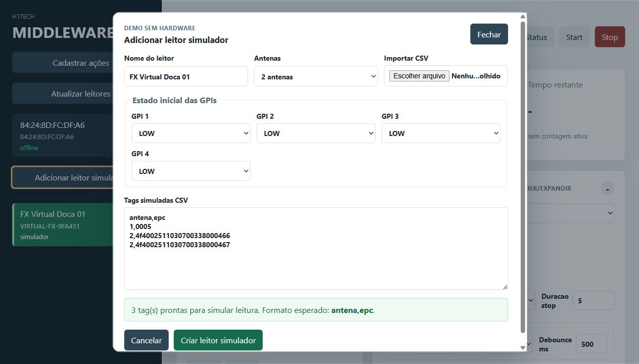Click the 'Nenhu...olhido' file status text
Image resolution: width=639 pixels, height=364 pixels.
pyautogui.click(x=476, y=76)
